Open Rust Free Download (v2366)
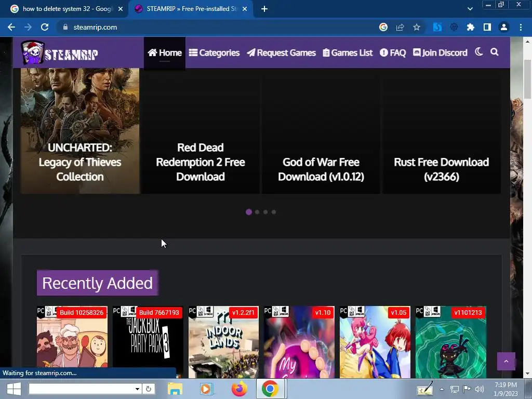Viewport: 532px width, 399px height. (x=442, y=130)
